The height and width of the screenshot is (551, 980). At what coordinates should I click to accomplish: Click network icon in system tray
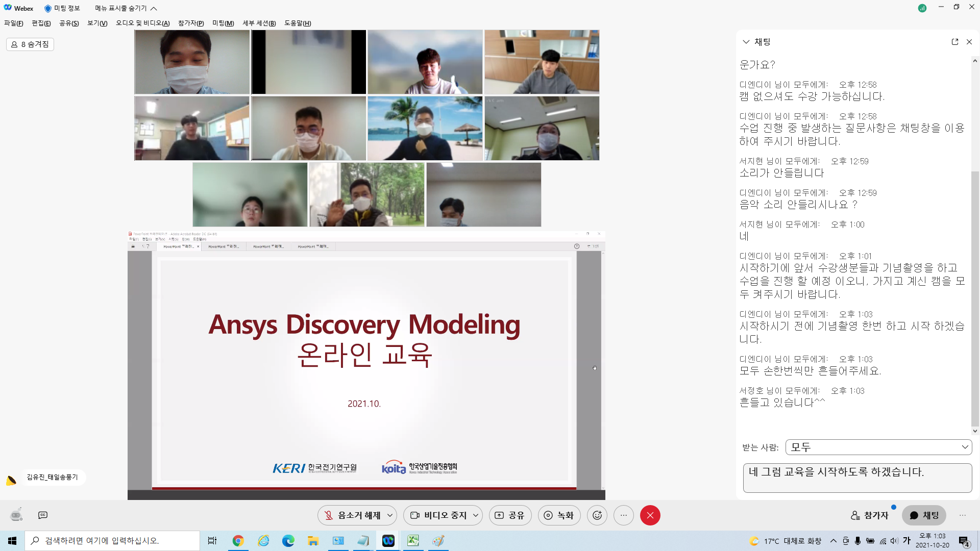[883, 541]
